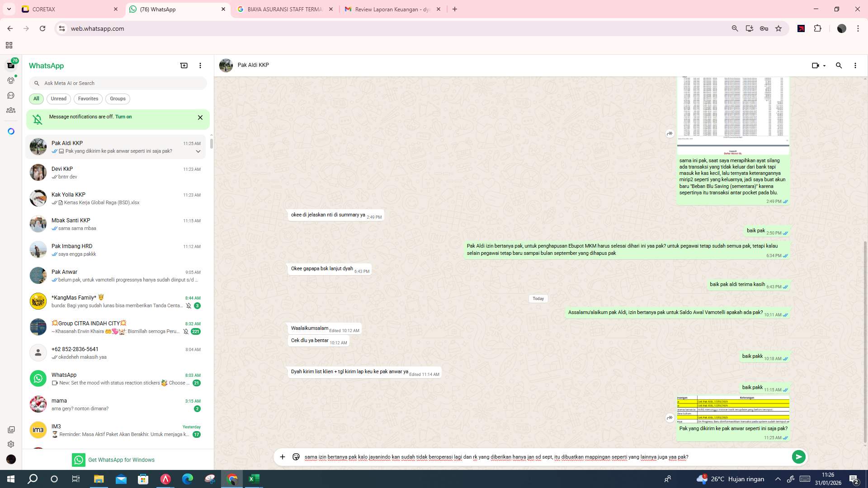868x488 pixels.
Task: Expand message options on Pak Aldi KKP preview
Action: point(198,151)
